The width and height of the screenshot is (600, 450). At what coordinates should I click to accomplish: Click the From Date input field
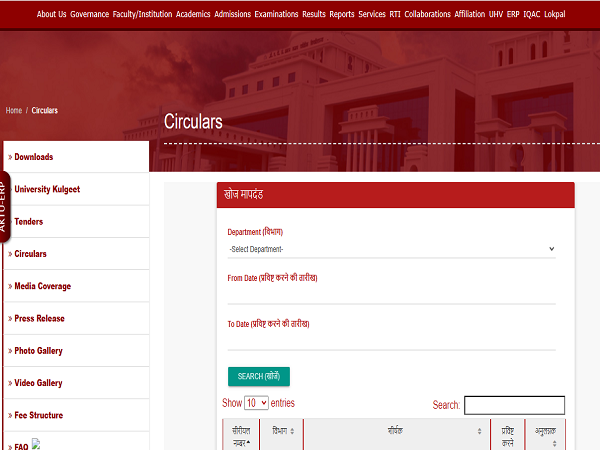392,295
